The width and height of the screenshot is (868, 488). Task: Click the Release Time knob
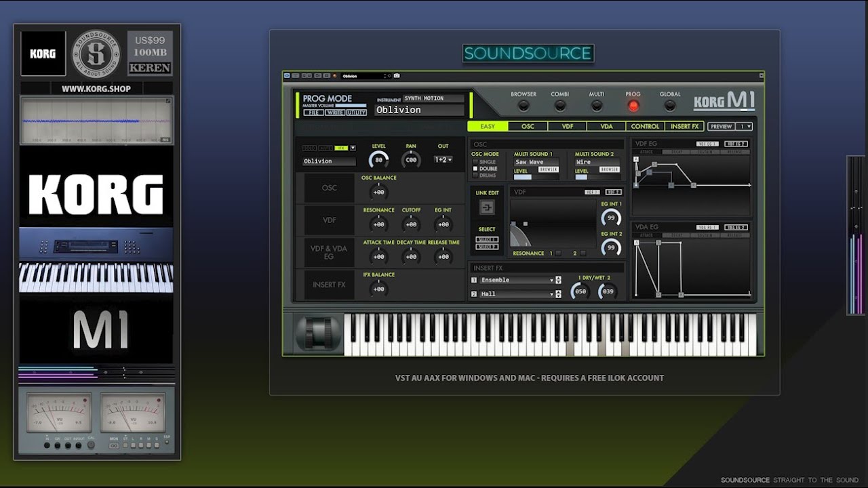pos(443,257)
